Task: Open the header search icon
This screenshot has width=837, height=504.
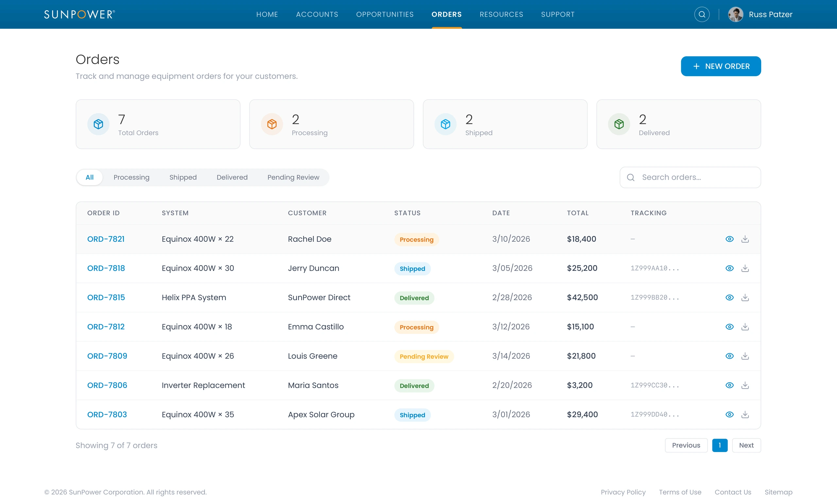Action: click(x=702, y=14)
